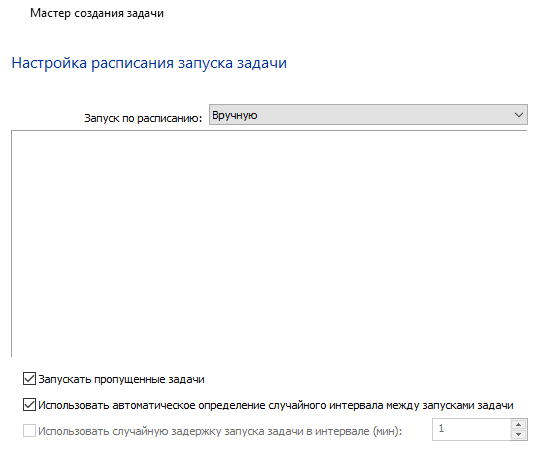The height and width of the screenshot is (462, 536).
Task: Select the "Вручную" value text in schedule field
Action: [x=234, y=115]
